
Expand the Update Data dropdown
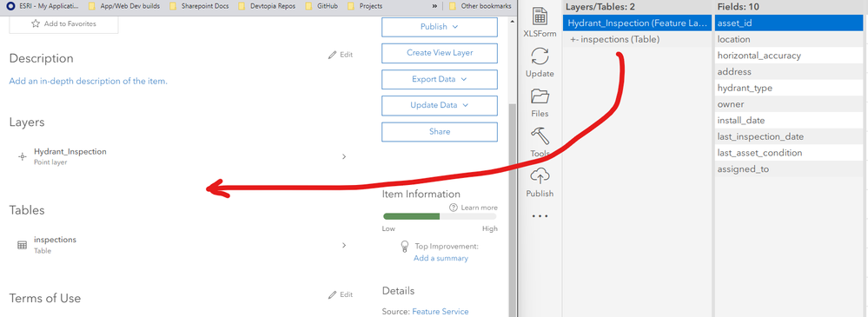pyautogui.click(x=440, y=105)
